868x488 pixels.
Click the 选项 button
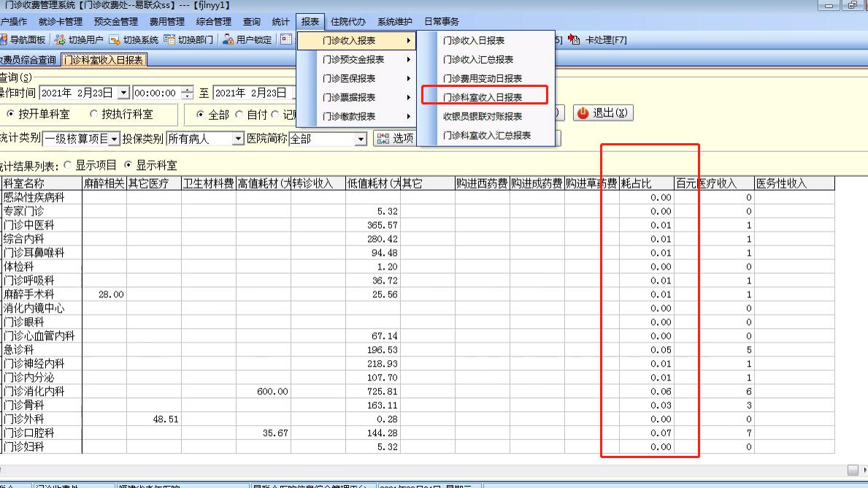(x=395, y=139)
